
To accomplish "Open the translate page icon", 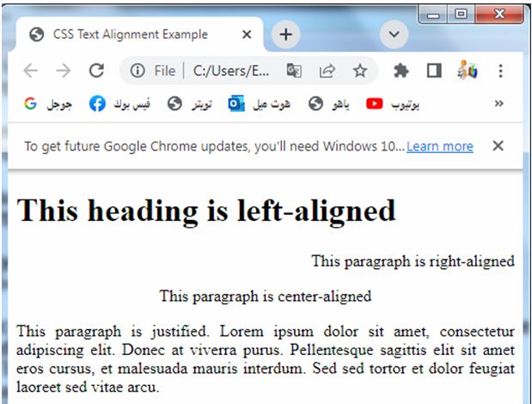I will click(x=294, y=70).
